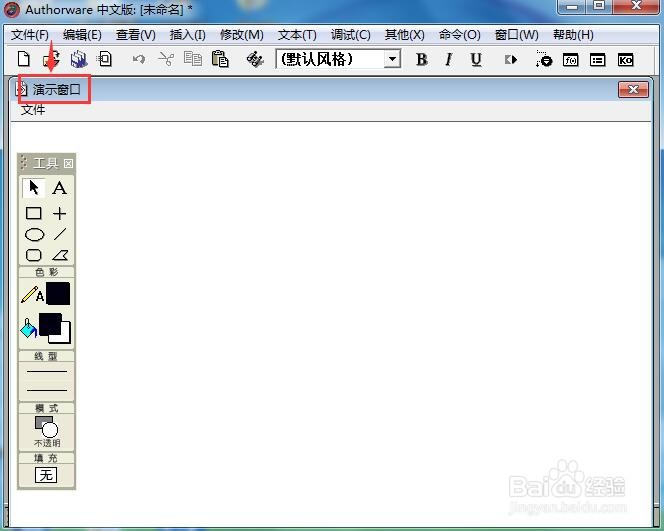664x531 pixels.
Task: Click the Restart playback icon
Action: (x=511, y=60)
